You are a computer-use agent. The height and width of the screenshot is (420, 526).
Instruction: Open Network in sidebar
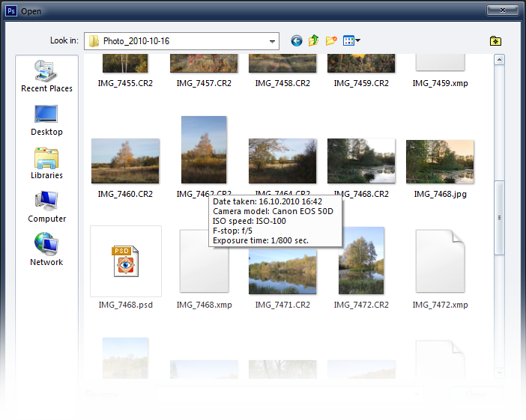point(46,250)
